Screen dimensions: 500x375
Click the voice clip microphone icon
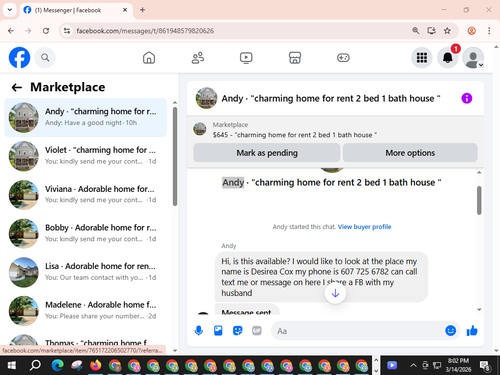tap(199, 331)
